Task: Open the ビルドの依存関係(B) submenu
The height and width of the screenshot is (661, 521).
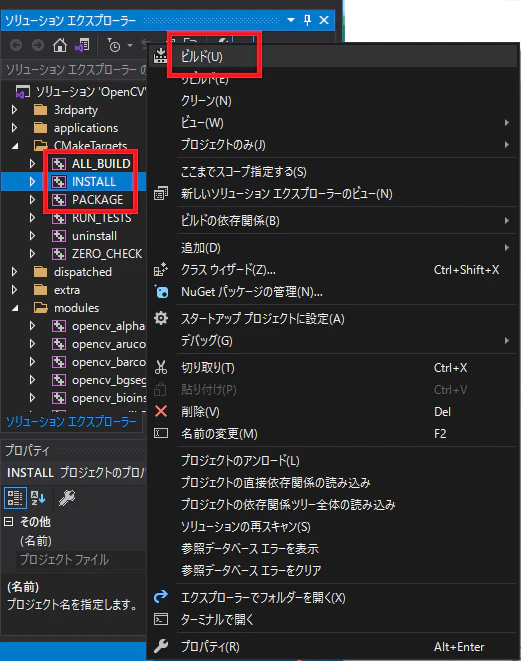Action: 333,220
